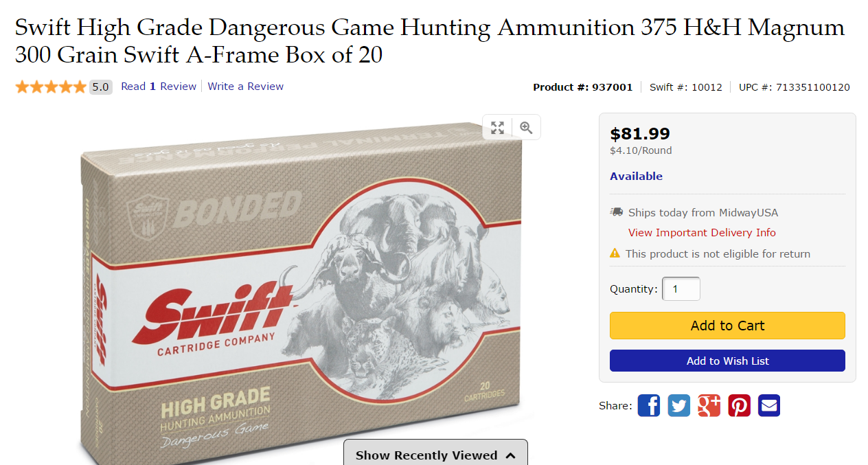Click the fullscreen expand image icon
868x465 pixels.
pyautogui.click(x=498, y=128)
